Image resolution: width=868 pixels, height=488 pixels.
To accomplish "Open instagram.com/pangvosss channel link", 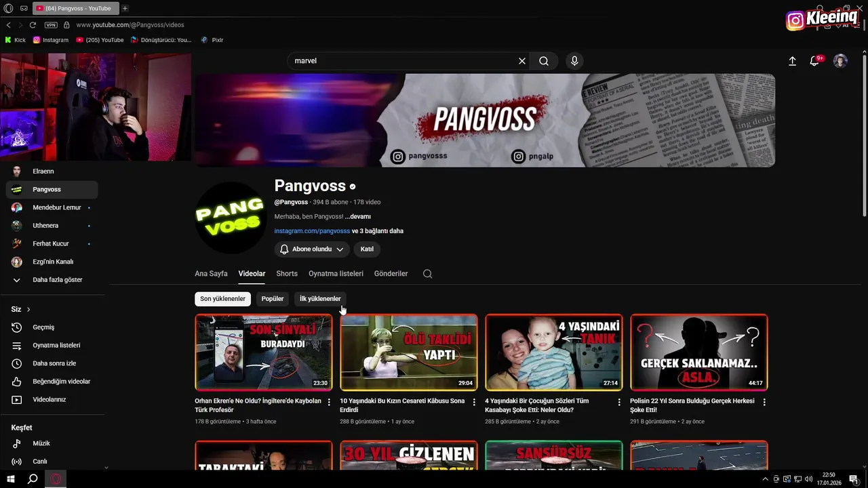I will click(312, 231).
